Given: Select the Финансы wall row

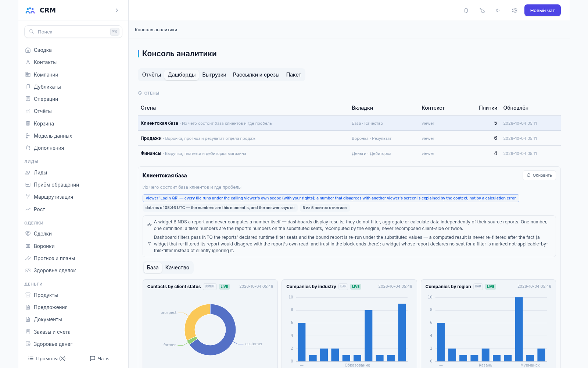Looking at the screenshot, I should (349, 153).
